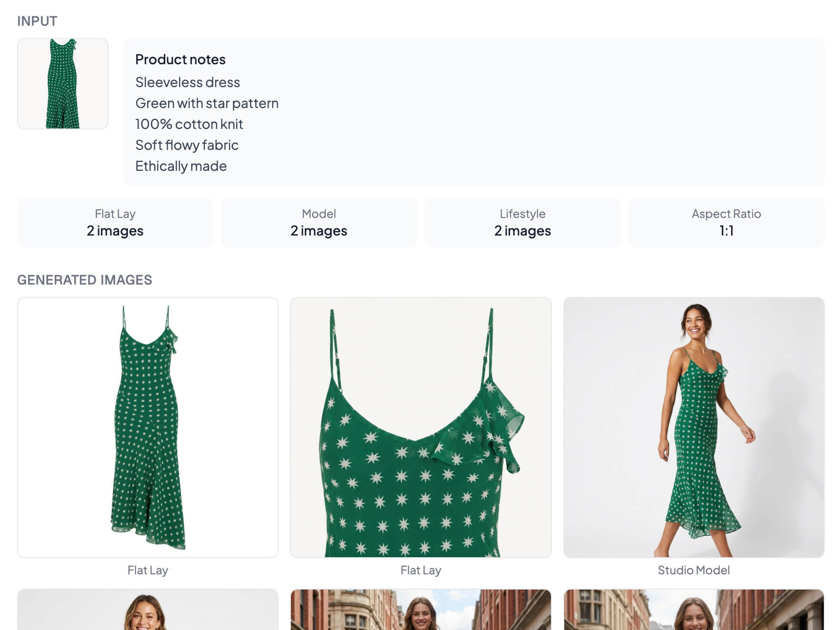840x630 pixels.
Task: Click the Studio Model caption
Action: pyautogui.click(x=694, y=570)
